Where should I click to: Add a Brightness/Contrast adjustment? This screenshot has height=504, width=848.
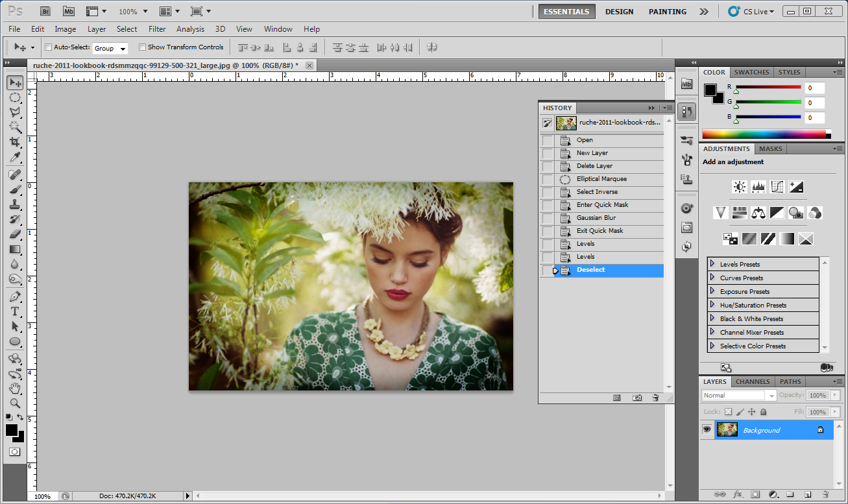point(740,187)
